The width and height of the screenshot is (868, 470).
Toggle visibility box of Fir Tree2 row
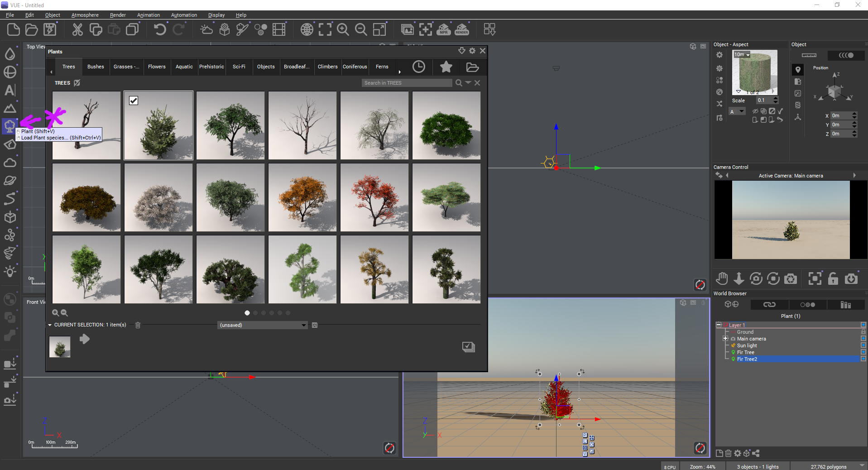tap(863, 359)
